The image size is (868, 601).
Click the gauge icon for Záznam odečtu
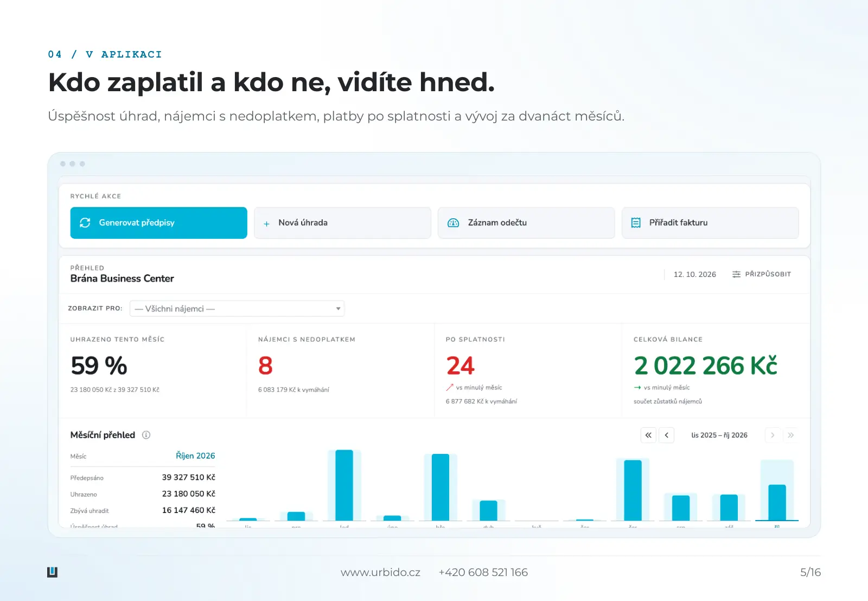(x=453, y=223)
